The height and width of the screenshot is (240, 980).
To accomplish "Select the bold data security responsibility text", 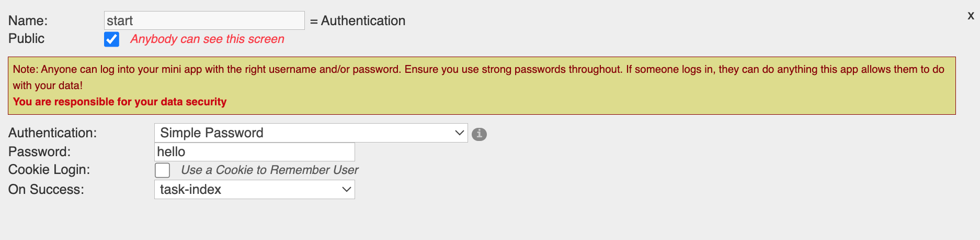I will (120, 102).
